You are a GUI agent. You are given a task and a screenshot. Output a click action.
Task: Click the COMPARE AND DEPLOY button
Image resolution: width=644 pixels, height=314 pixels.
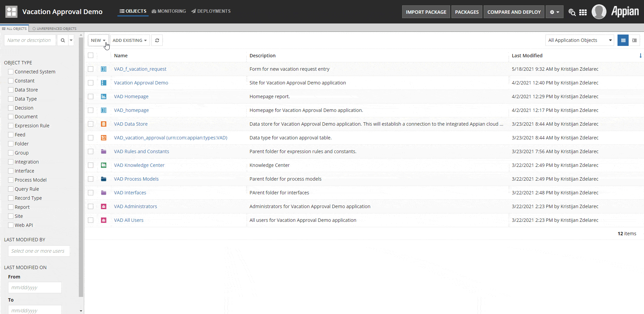pyautogui.click(x=514, y=12)
